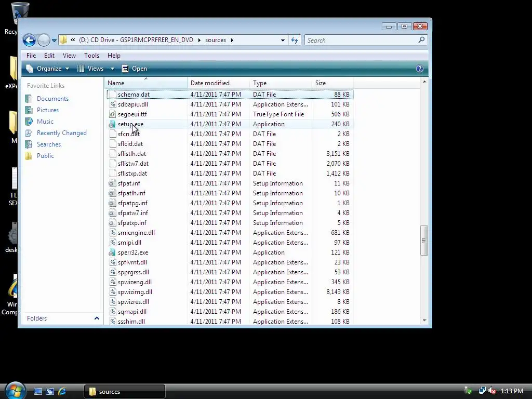
Task: Click the vertical scrollbar thumb
Action: pos(424,241)
